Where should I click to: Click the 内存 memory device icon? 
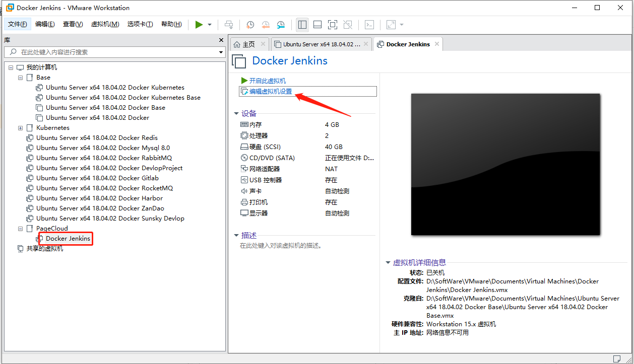pos(244,125)
